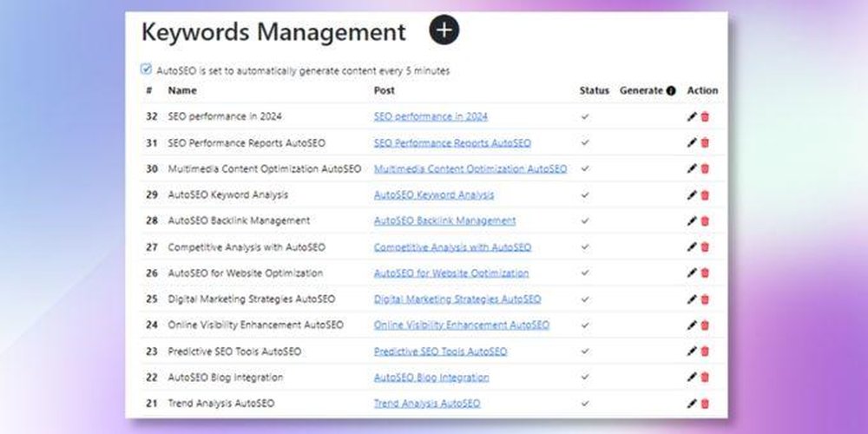Open AutoSEO Blog Integration post link
The image size is (868, 434).
(431, 378)
